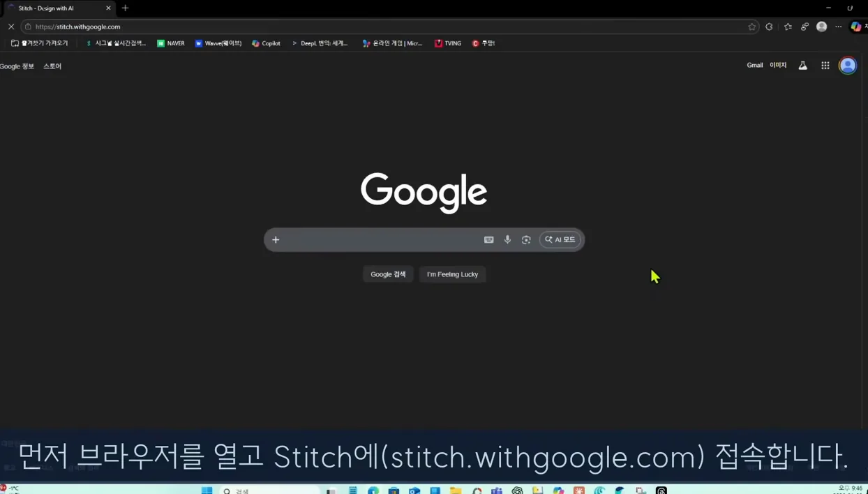This screenshot has height=494, width=868.
Task: Open the TVING bookmark
Action: [448, 43]
